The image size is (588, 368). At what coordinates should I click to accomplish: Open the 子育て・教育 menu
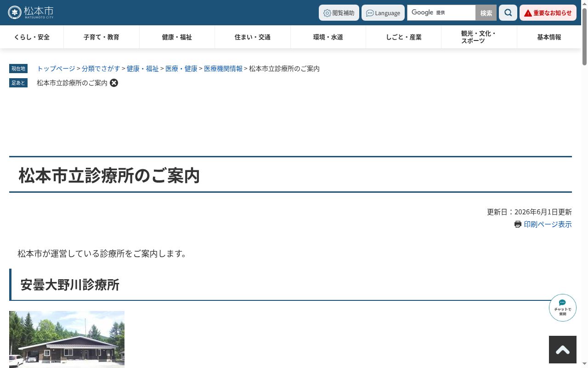tap(102, 37)
